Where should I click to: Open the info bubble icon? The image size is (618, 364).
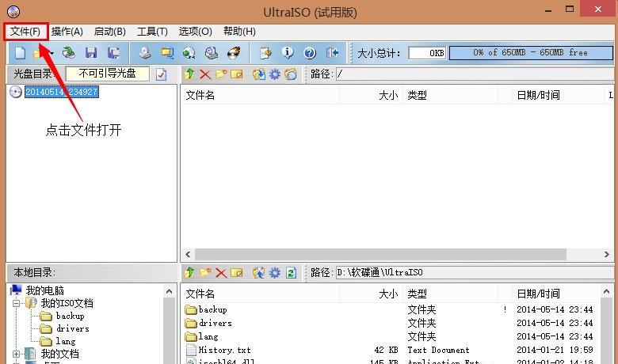click(288, 53)
